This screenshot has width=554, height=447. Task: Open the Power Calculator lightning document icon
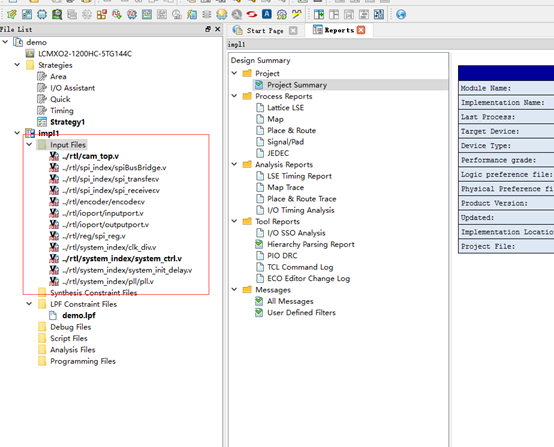pos(192,14)
